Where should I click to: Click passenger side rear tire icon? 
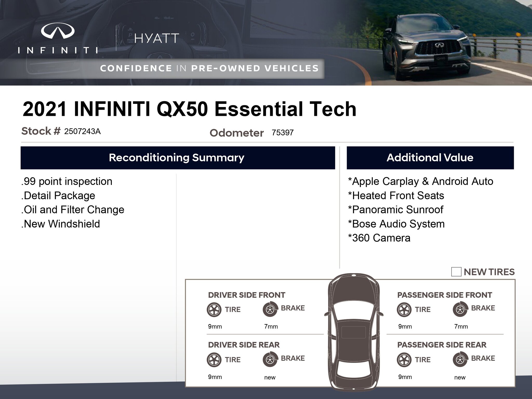coord(404,360)
